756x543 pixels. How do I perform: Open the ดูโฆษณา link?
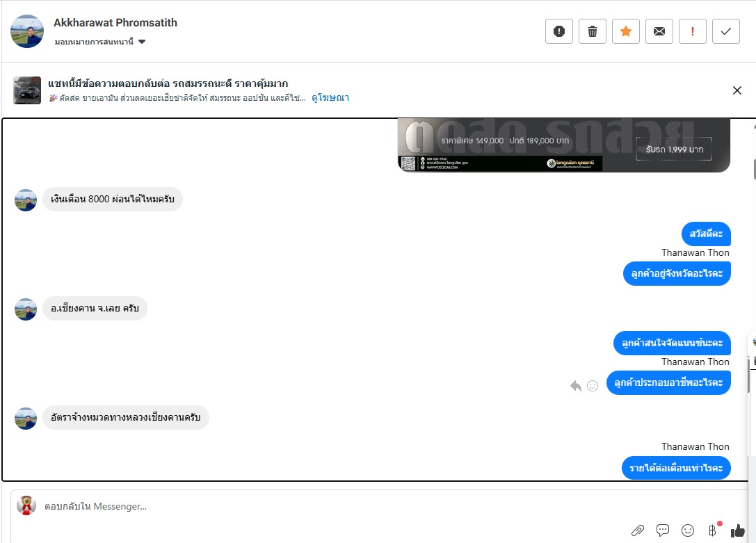[330, 98]
